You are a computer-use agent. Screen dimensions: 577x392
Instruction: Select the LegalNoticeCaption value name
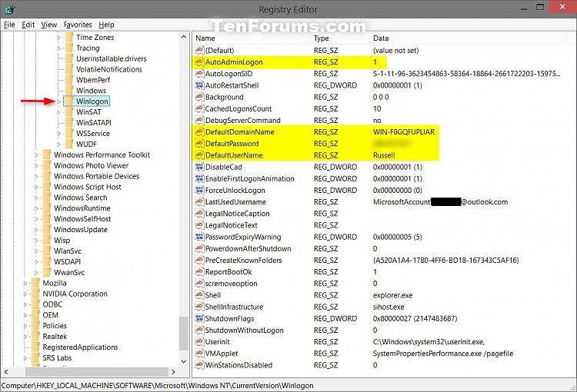click(x=238, y=214)
